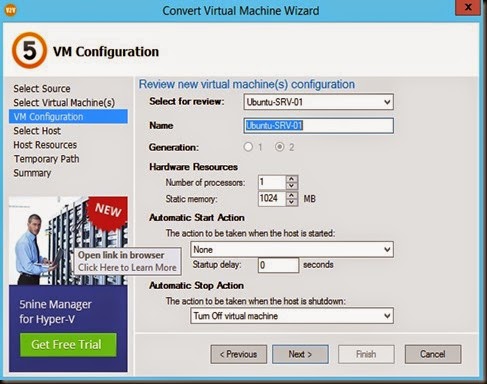Click the Get Free Trial button

click(68, 345)
